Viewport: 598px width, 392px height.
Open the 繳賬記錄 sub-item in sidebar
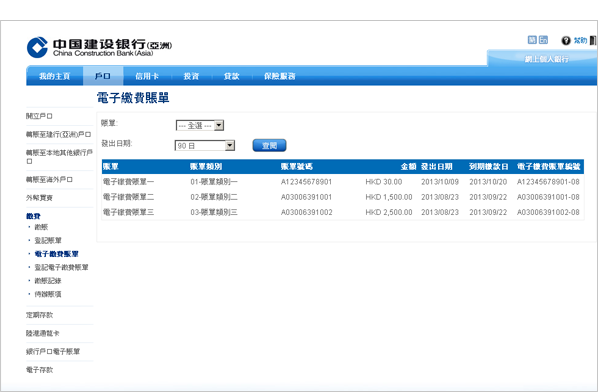click(x=48, y=281)
